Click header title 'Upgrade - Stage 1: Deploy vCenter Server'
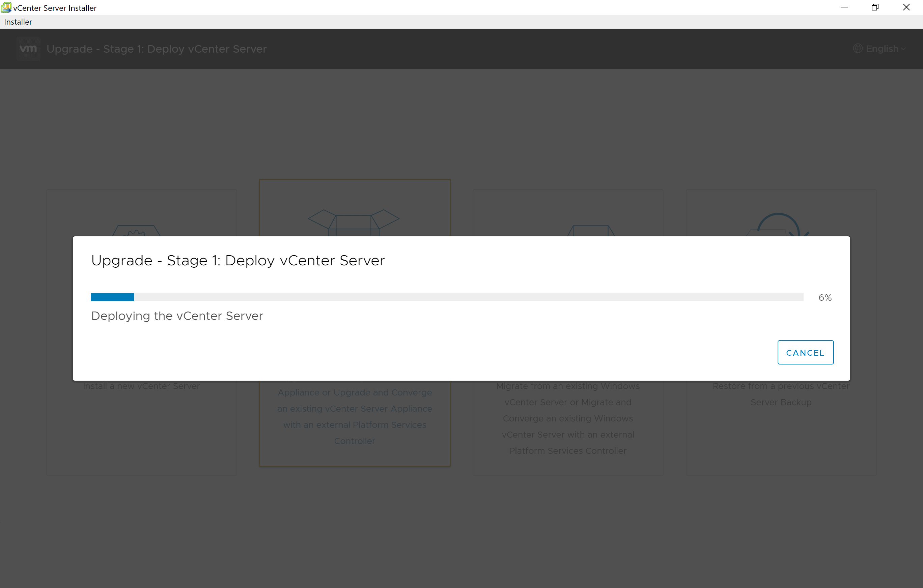The height and width of the screenshot is (588, 923). [x=157, y=49]
